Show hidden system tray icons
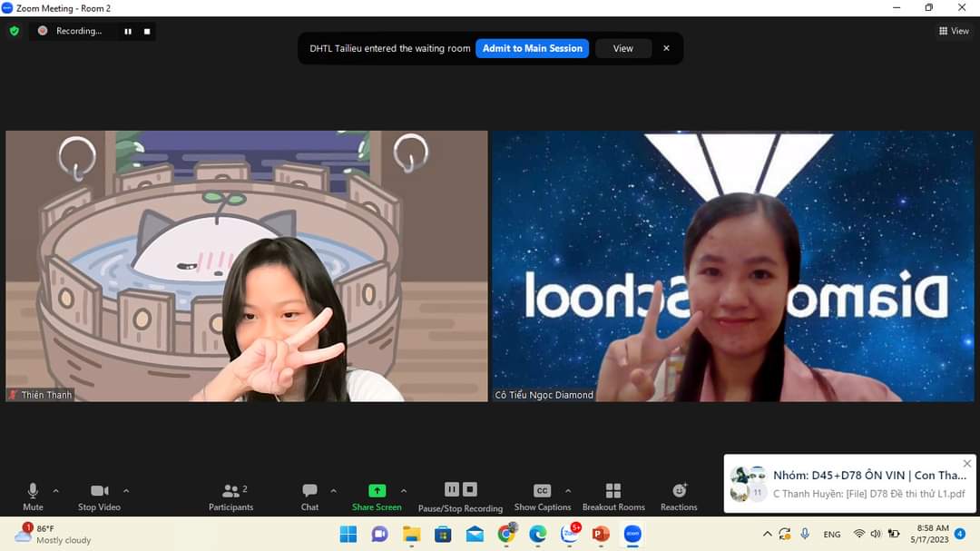The height and width of the screenshot is (551, 980). 767,534
